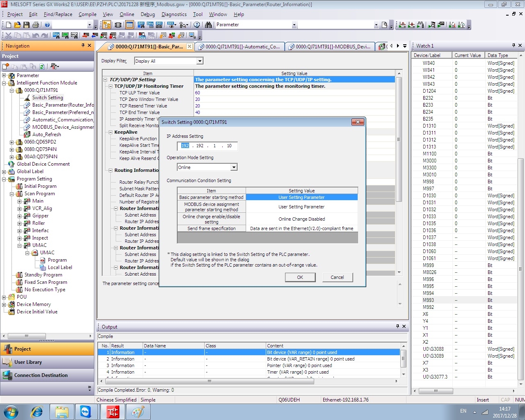The width and height of the screenshot is (525, 420).
Task: Select Auto_Refresh in the project tree
Action: click(x=46, y=135)
